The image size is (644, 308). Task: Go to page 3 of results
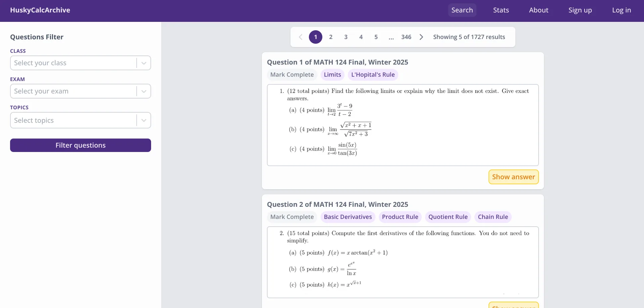click(346, 37)
